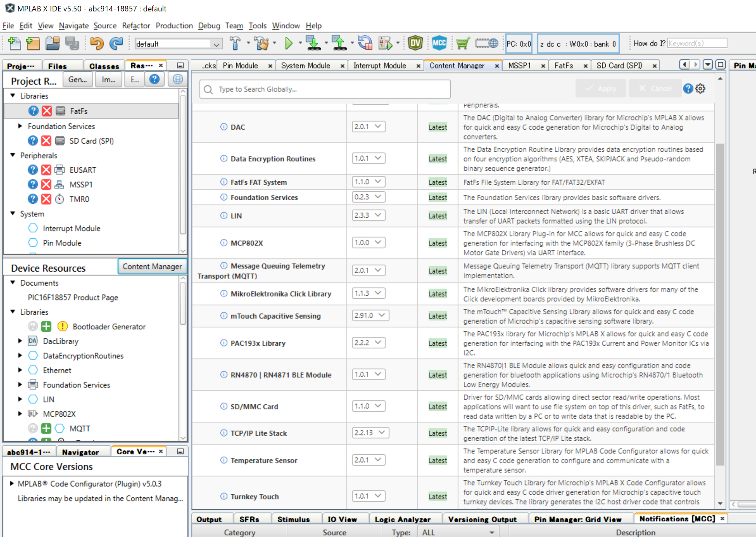Click the PC: 0x0 status box
This screenshot has height=537, width=756.
(519, 44)
